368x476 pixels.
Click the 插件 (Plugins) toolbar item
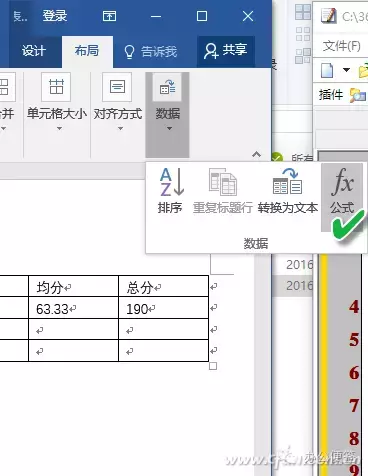[331, 95]
